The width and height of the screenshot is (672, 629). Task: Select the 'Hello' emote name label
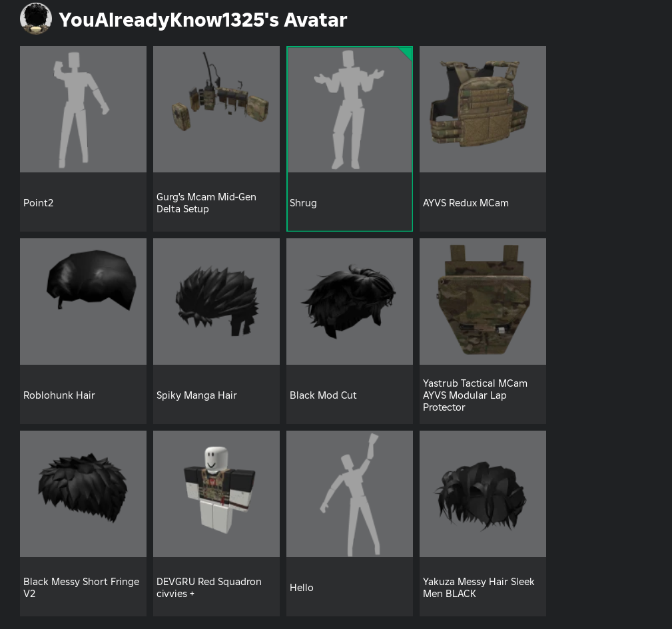tap(301, 588)
